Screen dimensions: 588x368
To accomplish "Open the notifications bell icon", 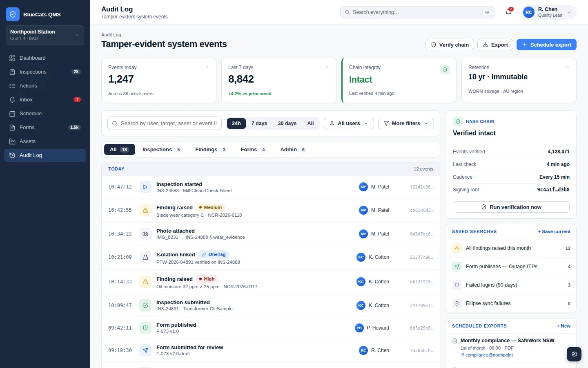I will pyautogui.click(x=508, y=12).
